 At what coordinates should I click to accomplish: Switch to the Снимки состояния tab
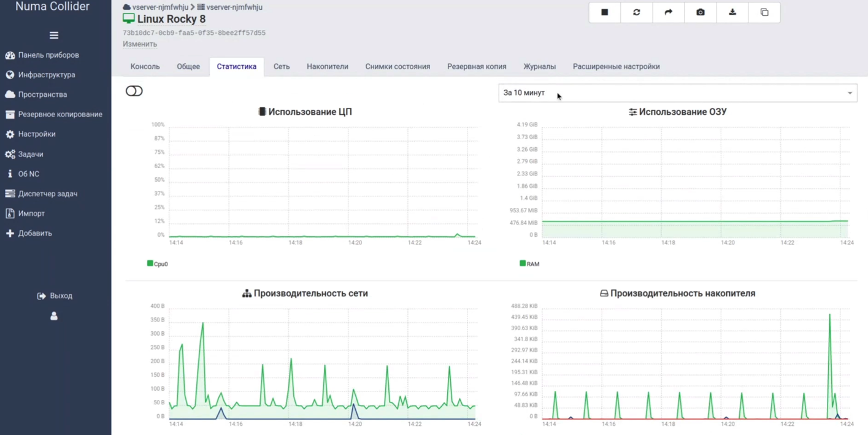pyautogui.click(x=398, y=66)
